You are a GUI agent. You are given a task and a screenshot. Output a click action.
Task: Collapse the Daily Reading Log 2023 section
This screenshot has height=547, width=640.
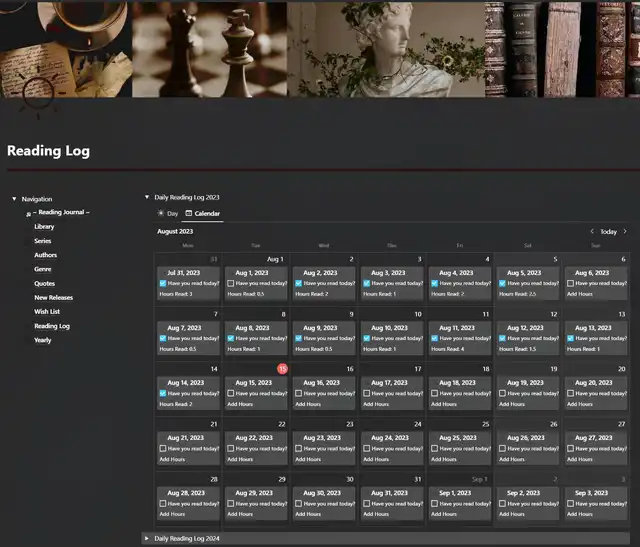[147, 198]
